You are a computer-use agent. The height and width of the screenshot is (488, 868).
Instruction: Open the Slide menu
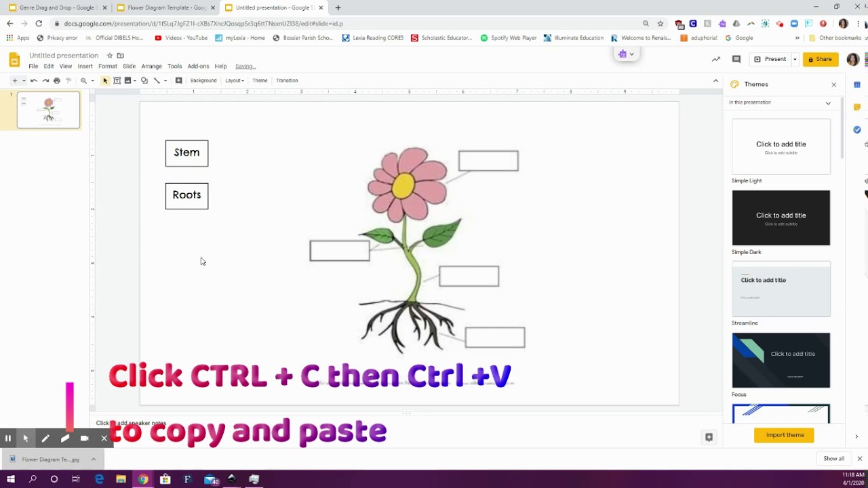point(129,66)
